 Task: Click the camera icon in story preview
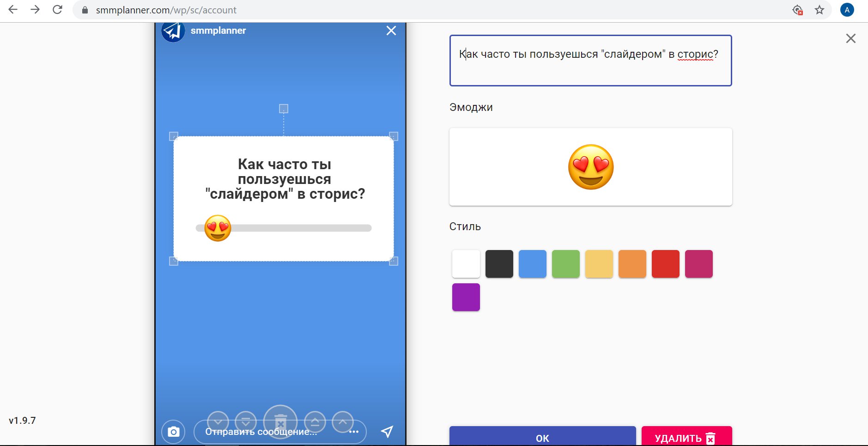click(173, 432)
